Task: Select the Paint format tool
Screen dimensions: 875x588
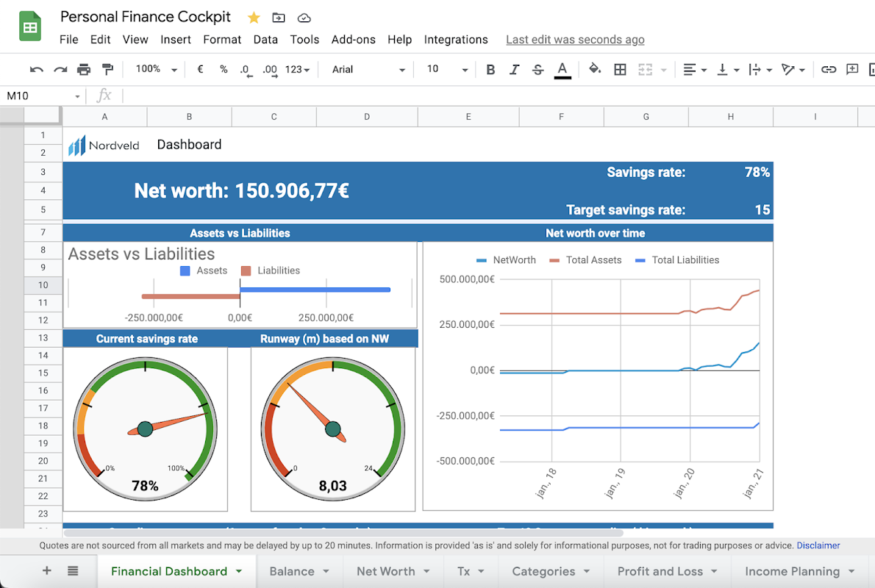Action: pos(107,69)
